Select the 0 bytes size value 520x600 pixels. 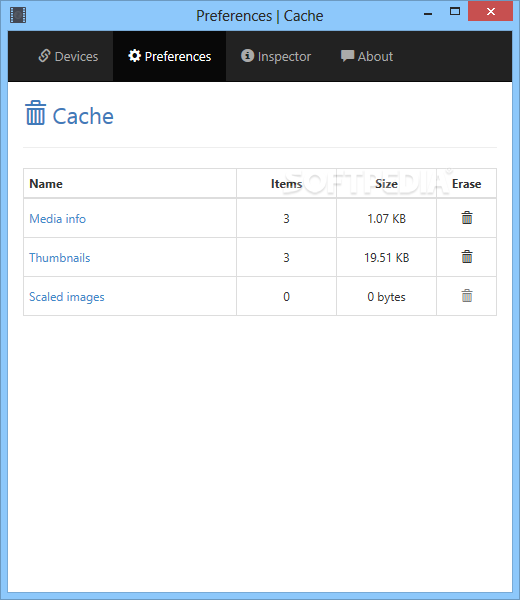pyautogui.click(x=386, y=297)
